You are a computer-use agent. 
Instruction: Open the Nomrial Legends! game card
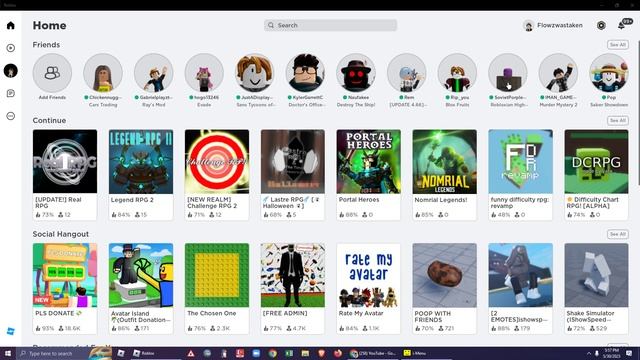444,175
